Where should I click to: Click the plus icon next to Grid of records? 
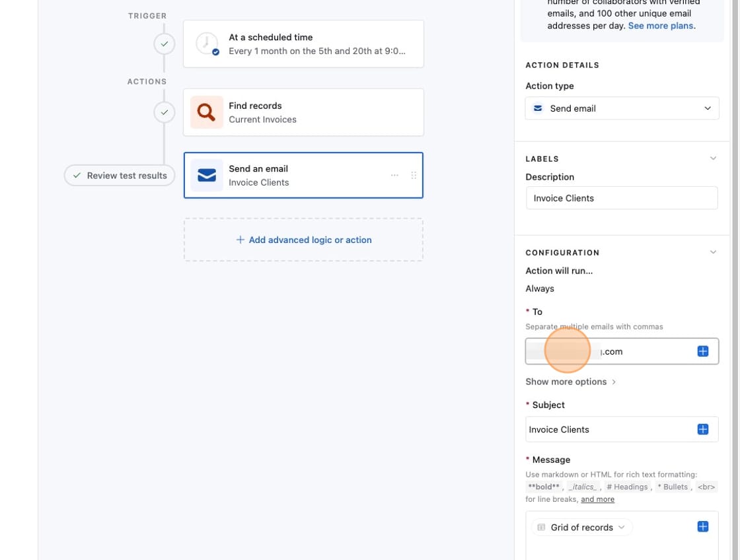702,526
